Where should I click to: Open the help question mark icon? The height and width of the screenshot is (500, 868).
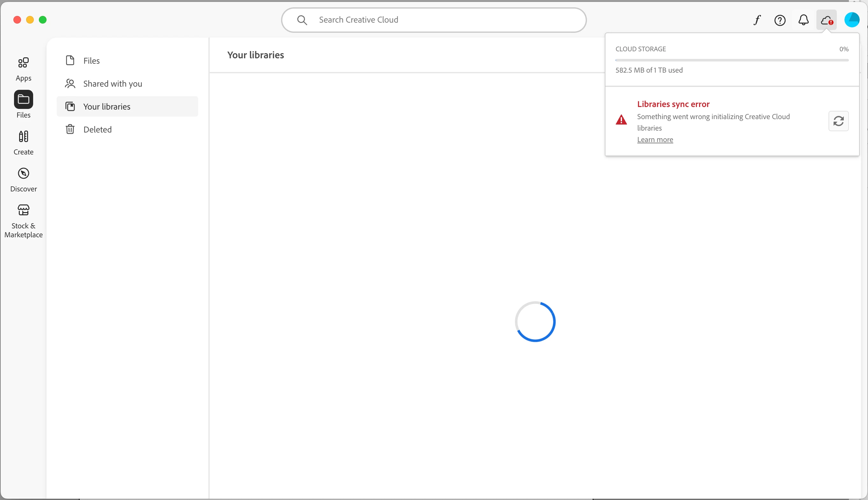point(780,20)
